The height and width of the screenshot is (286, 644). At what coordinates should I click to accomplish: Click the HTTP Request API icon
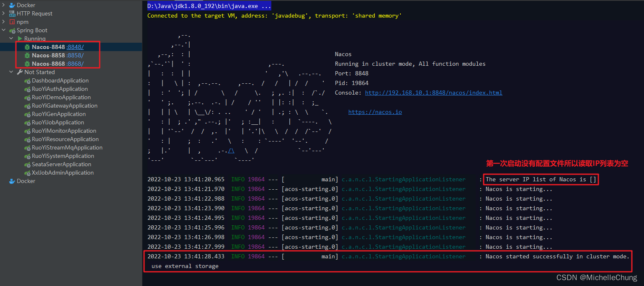coord(12,13)
